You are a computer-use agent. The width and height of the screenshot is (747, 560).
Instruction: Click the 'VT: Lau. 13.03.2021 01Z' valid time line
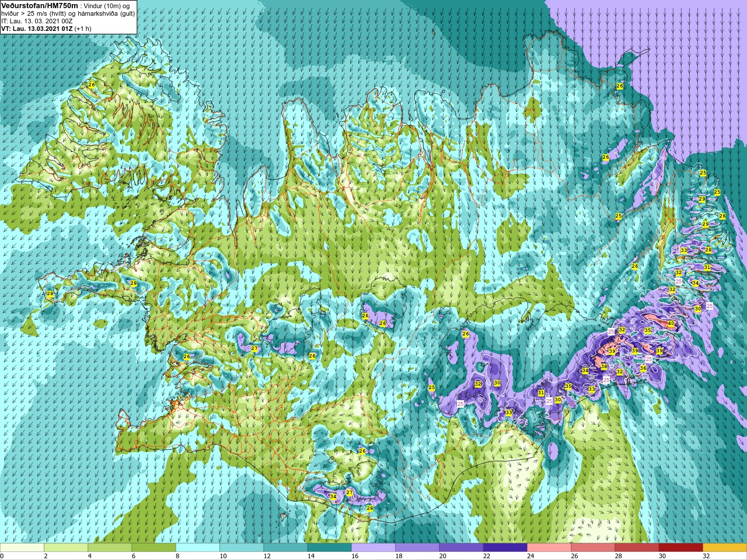pos(37,29)
